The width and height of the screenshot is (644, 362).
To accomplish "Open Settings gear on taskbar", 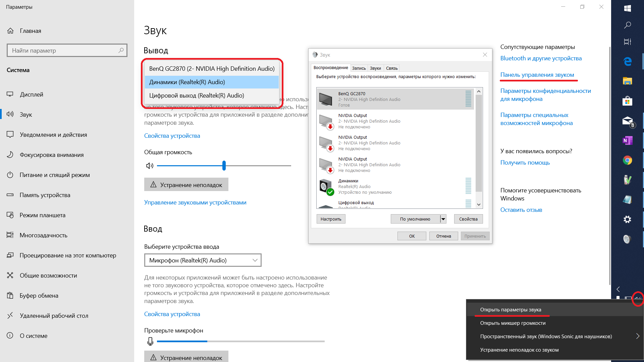I will [628, 220].
